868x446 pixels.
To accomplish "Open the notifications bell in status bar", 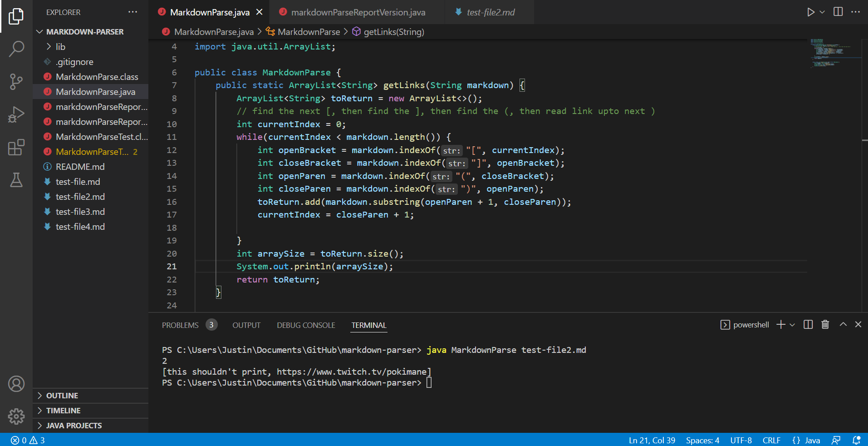I will [856, 440].
